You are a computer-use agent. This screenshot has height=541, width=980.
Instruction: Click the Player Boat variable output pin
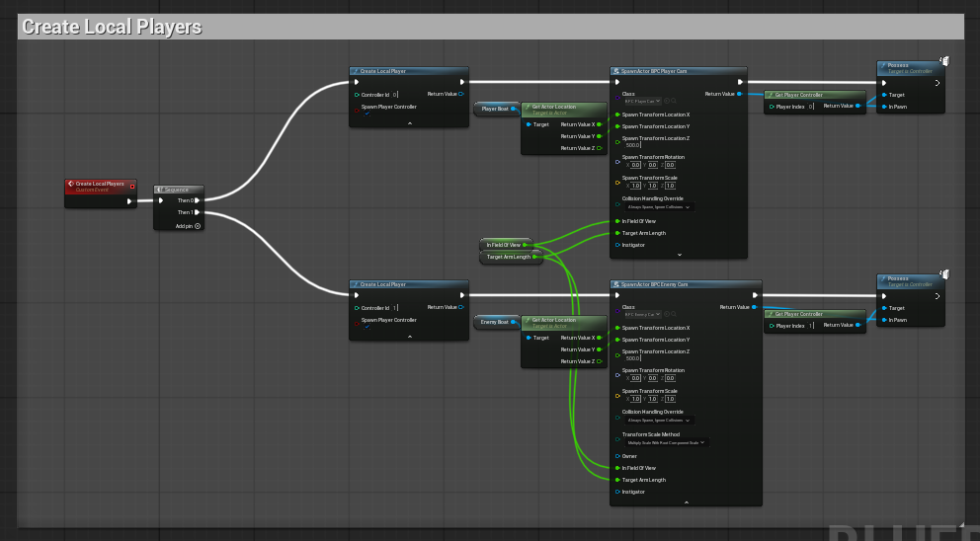click(x=513, y=109)
